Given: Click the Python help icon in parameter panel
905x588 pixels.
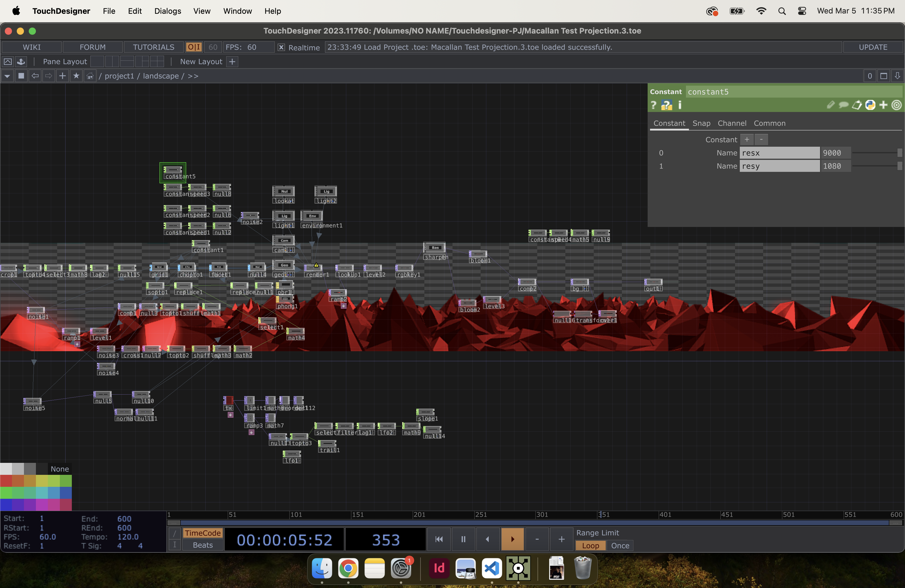Looking at the screenshot, I should (666, 105).
